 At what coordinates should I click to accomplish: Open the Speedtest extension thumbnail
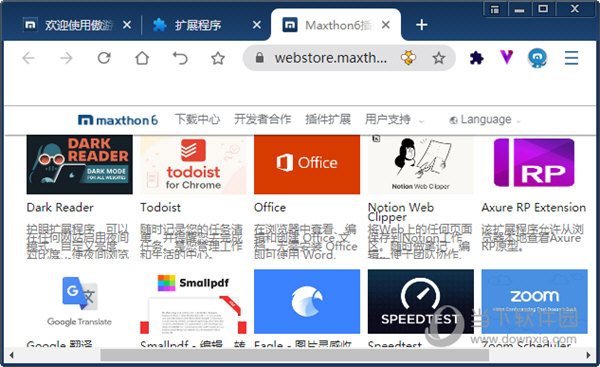click(x=421, y=302)
